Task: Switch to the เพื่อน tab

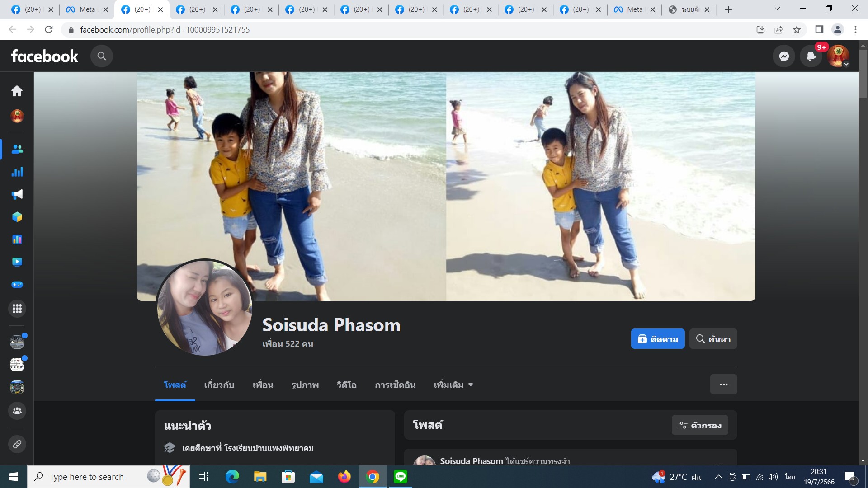Action: (x=263, y=385)
